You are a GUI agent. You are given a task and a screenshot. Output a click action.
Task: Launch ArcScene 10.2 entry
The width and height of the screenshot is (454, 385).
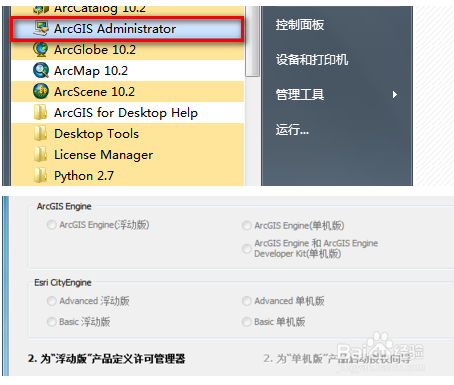tap(128, 91)
